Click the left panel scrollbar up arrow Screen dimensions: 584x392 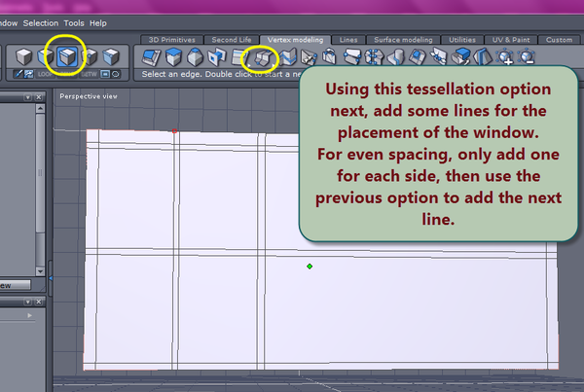click(40, 108)
